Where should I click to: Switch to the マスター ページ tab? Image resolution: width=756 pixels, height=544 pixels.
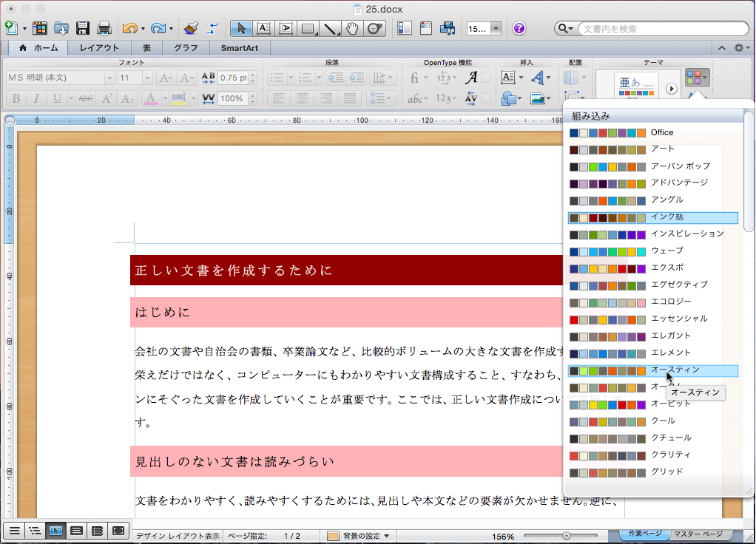coord(698,534)
